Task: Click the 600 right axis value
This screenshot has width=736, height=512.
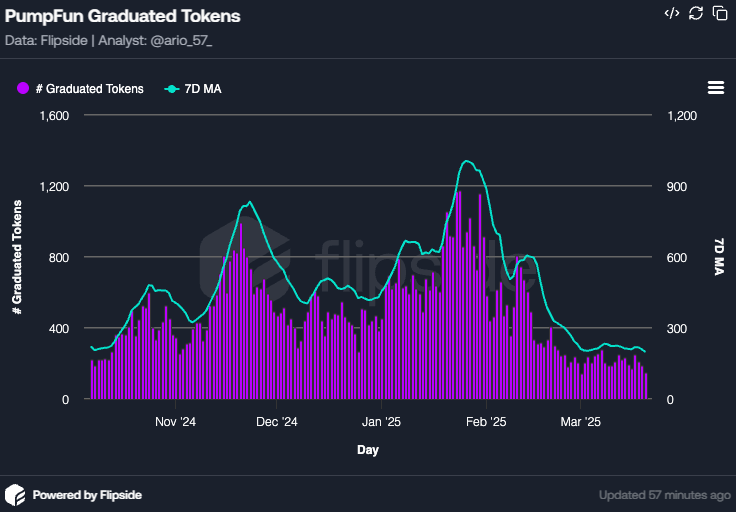Action: pos(677,258)
